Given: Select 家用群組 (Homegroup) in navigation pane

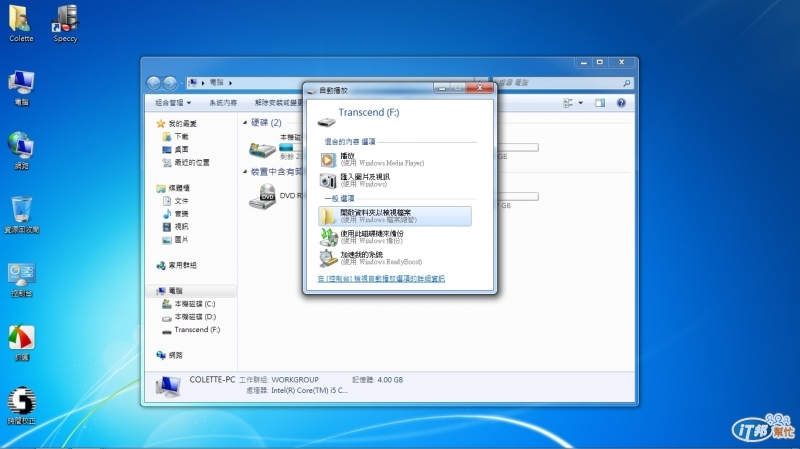Looking at the screenshot, I should coord(176,265).
